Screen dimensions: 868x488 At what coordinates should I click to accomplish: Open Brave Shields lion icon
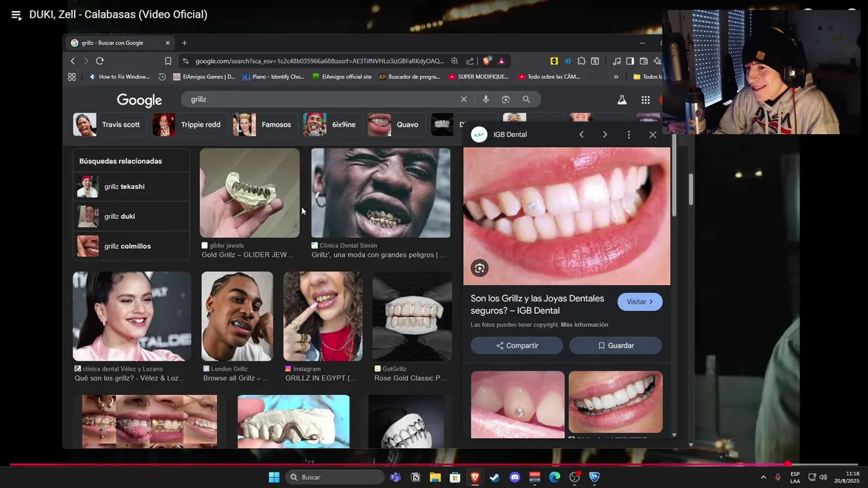tap(487, 61)
